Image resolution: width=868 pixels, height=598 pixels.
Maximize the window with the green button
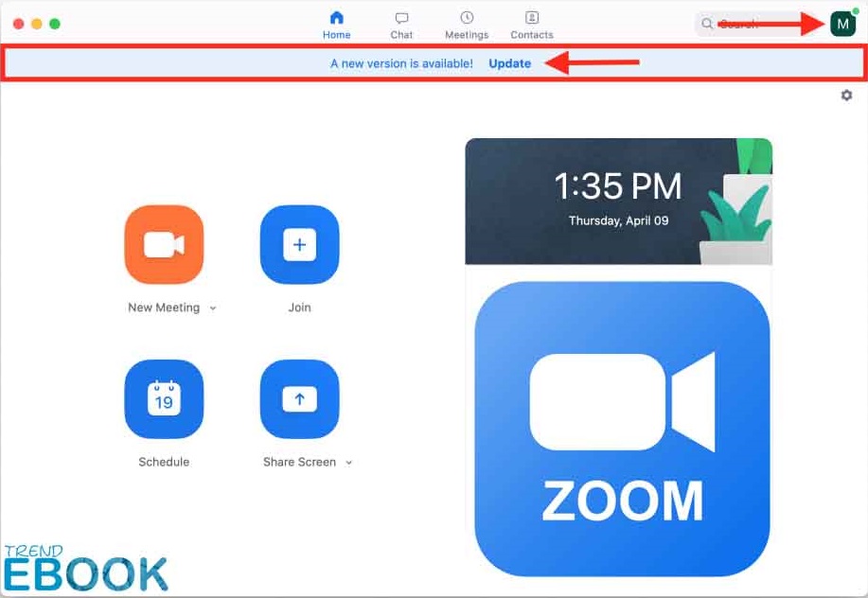55,24
